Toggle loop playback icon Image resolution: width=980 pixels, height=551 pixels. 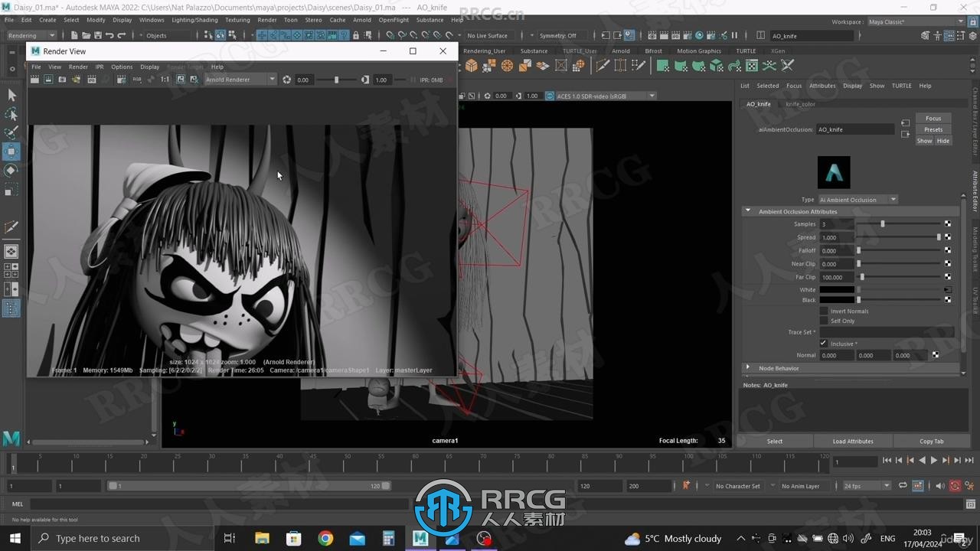point(903,485)
